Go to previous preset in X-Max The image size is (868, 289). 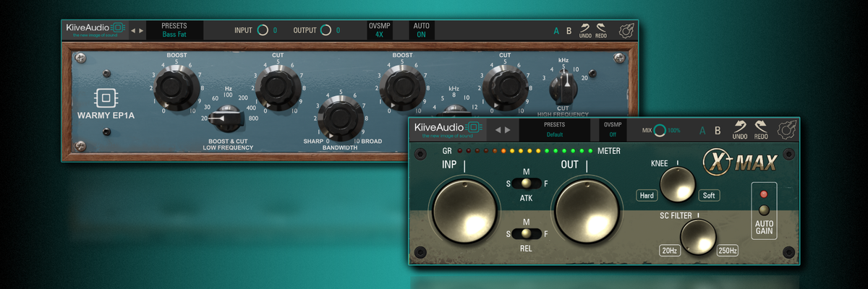click(x=498, y=130)
